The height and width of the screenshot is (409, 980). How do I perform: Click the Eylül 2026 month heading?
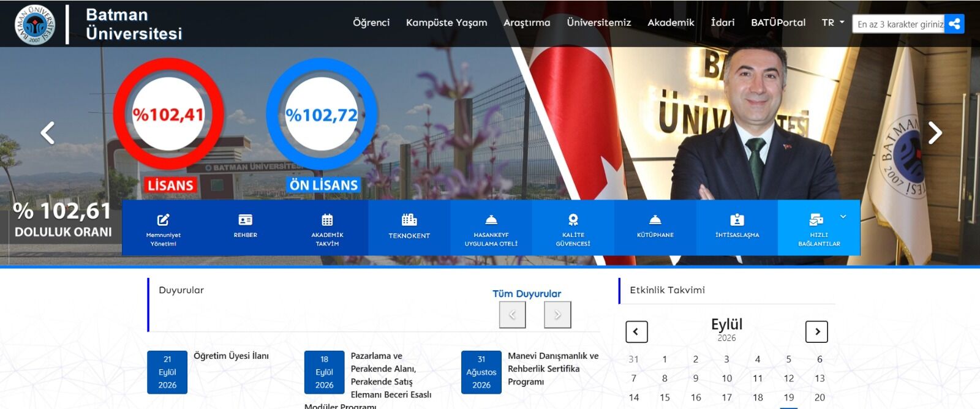726,329
